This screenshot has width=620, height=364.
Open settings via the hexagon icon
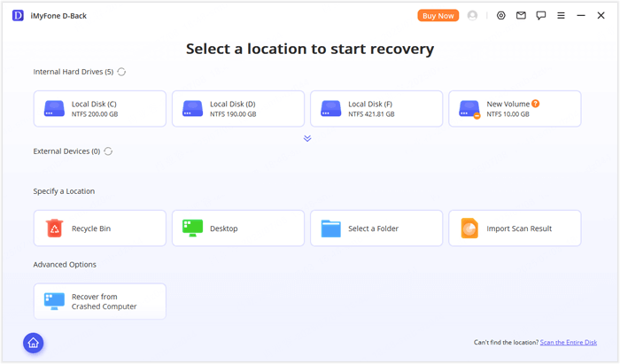[x=501, y=16]
